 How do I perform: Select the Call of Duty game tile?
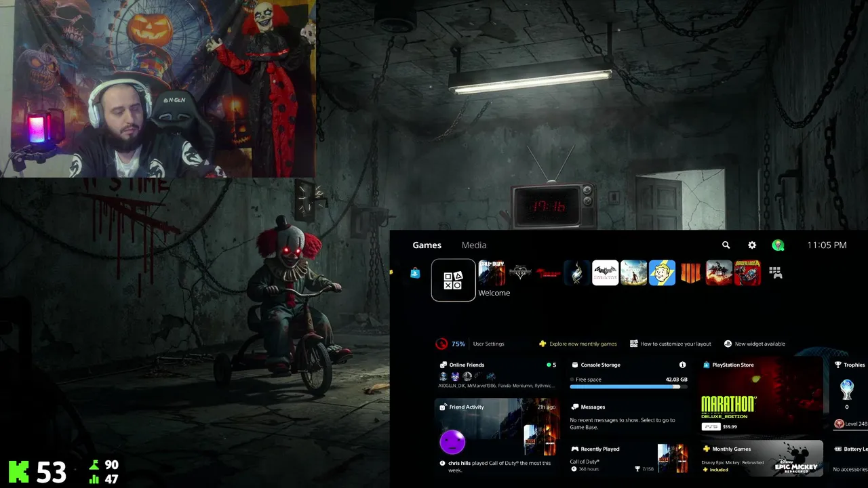click(x=492, y=273)
